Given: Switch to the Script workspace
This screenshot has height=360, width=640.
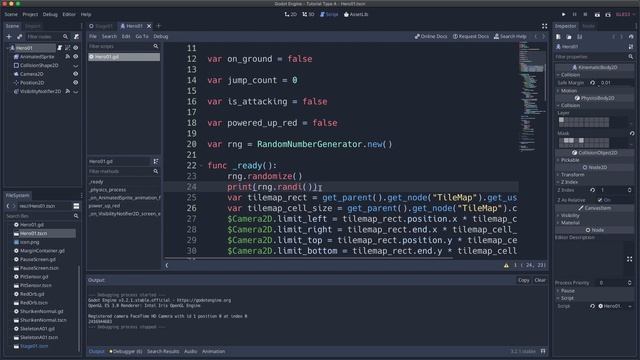Looking at the screenshot, I should 329,14.
